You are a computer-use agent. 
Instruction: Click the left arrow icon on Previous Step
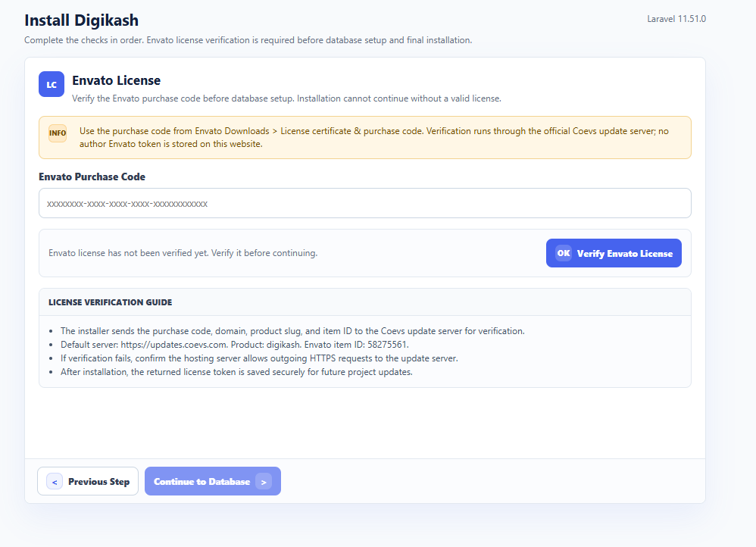point(55,481)
